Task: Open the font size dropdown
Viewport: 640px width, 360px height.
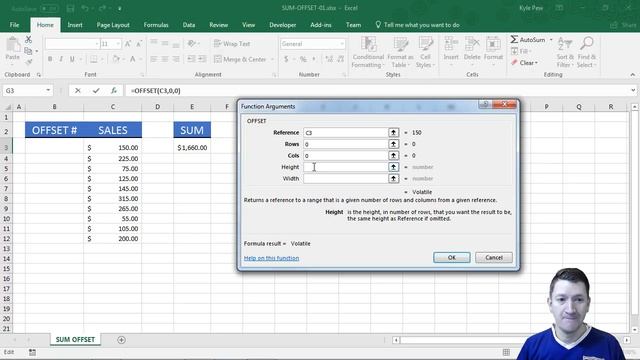Action: click(x=118, y=44)
